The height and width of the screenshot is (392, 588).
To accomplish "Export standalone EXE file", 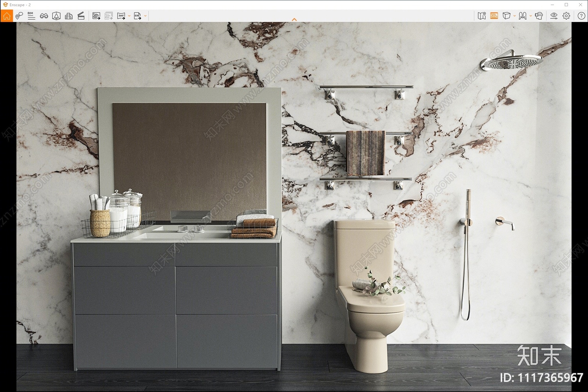I will tap(137, 16).
